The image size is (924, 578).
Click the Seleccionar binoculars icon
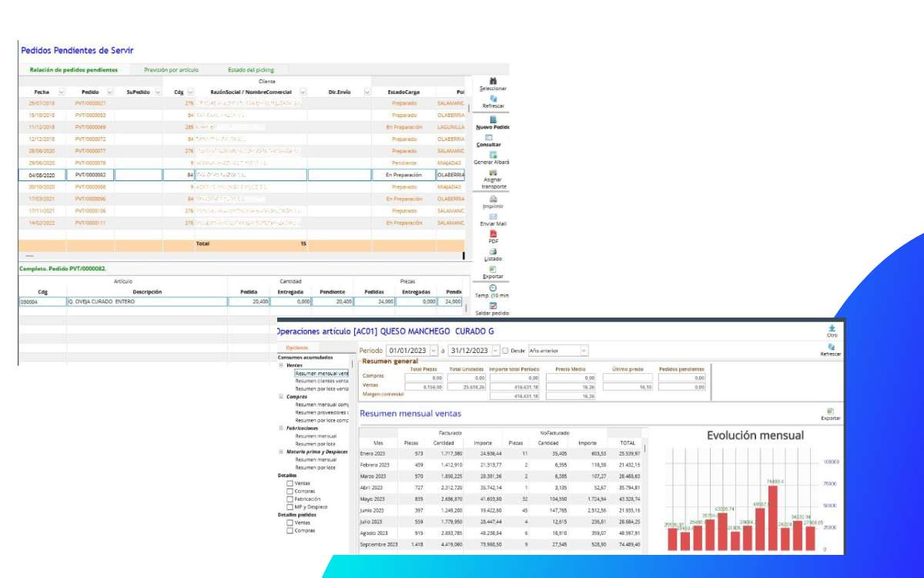tap(493, 81)
